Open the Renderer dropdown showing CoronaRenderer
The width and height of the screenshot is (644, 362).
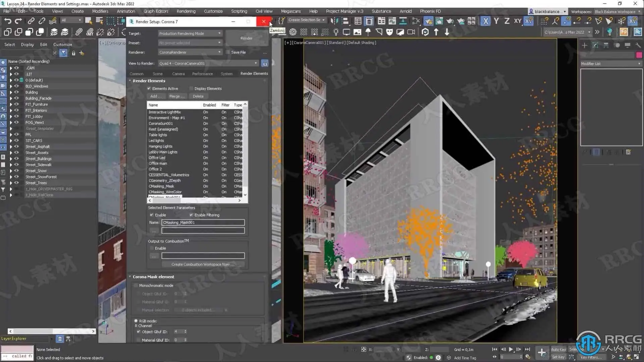point(190,52)
